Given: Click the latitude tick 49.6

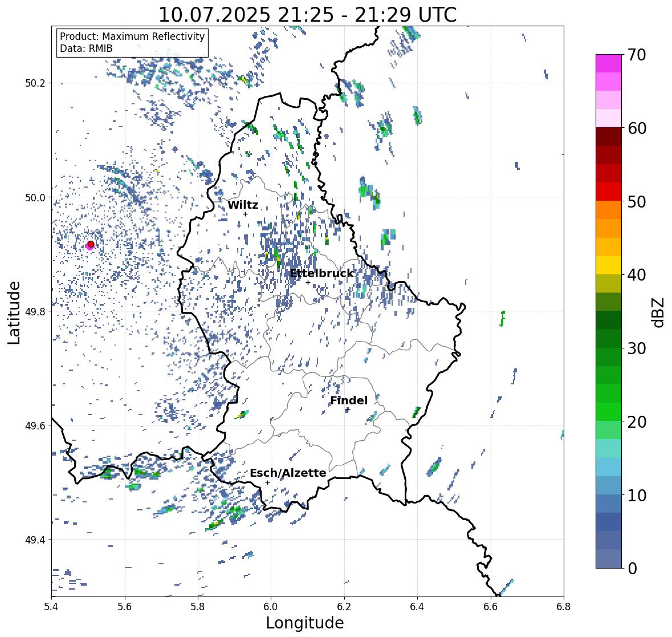Looking at the screenshot, I should point(35,425).
